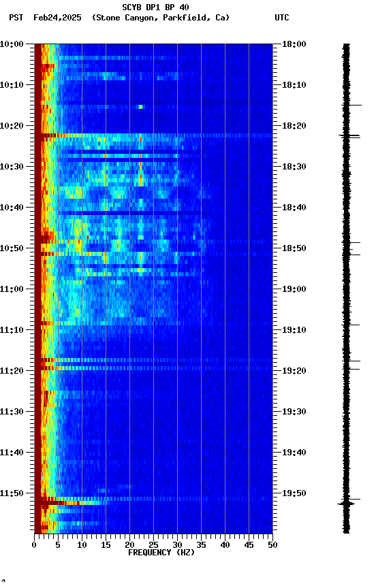Click the 18:30 UTC time label
This screenshot has height=588, width=376.
[x=294, y=167]
